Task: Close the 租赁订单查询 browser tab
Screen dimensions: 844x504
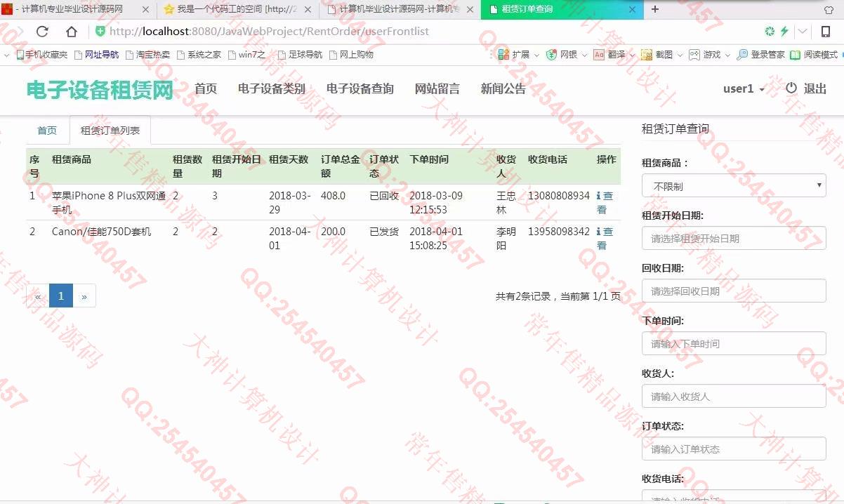Action: coord(632,10)
